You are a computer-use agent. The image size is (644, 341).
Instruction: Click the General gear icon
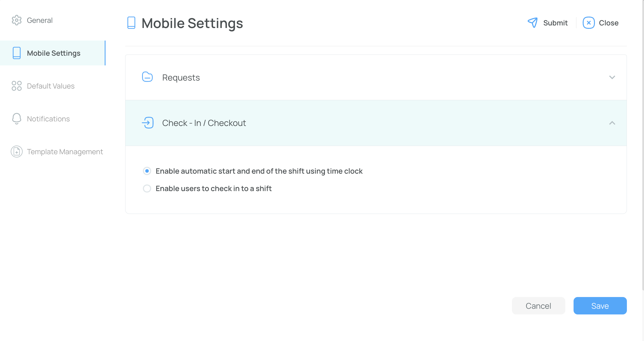(x=17, y=20)
